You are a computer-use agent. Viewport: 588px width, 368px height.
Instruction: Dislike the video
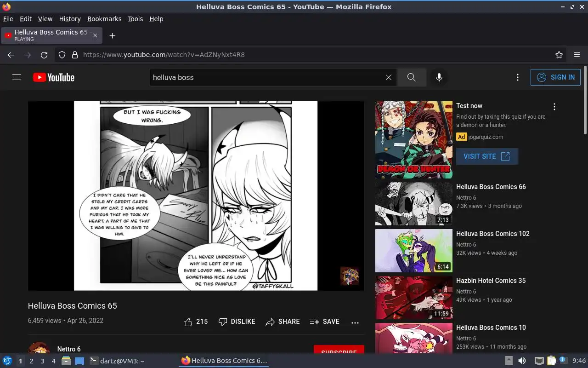237,322
